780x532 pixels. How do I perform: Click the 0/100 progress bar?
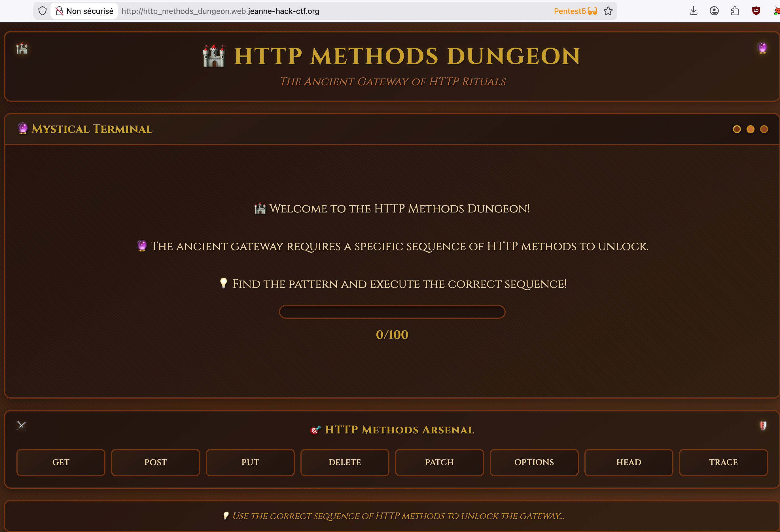392,312
